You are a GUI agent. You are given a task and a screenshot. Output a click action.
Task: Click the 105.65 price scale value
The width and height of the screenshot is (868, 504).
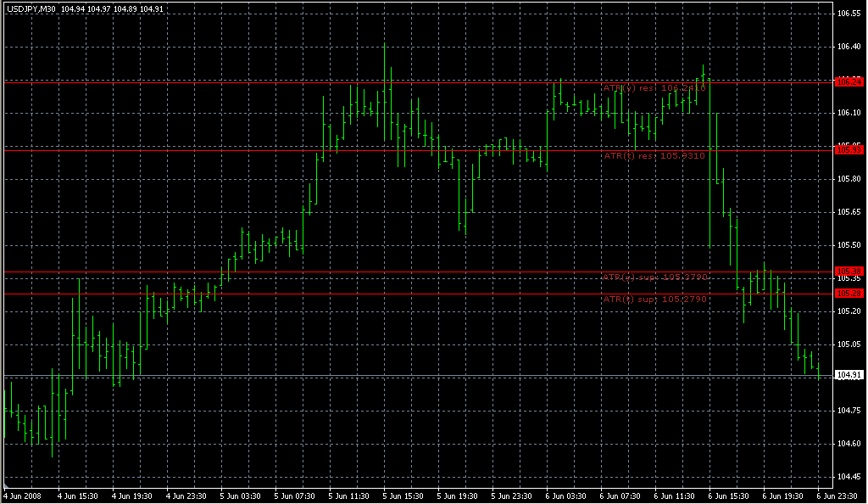[x=849, y=211]
